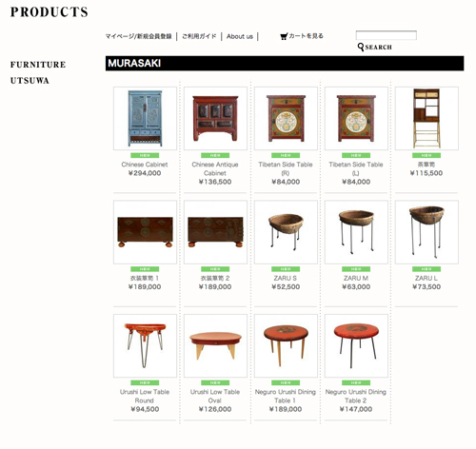Open the FURNITURE category

click(38, 65)
